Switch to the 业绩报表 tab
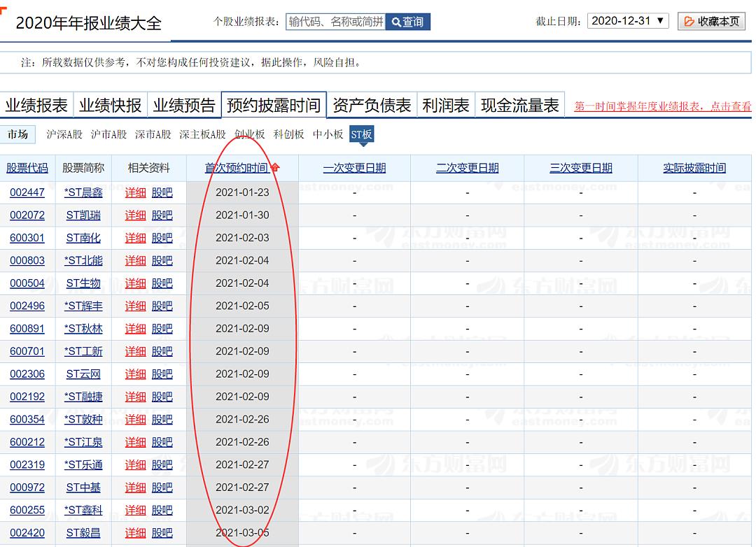 coord(36,106)
